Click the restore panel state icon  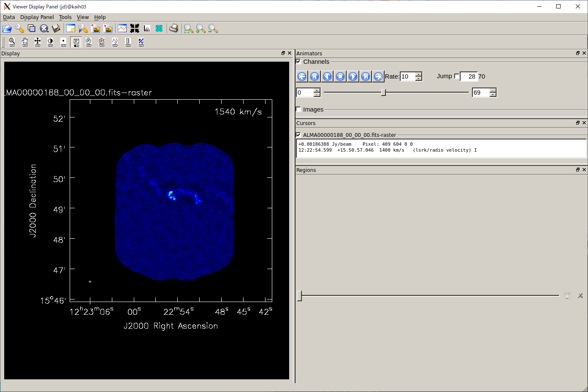(96, 28)
